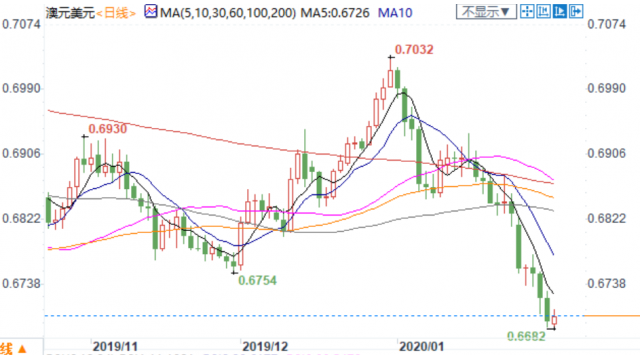The width and height of the screenshot is (640, 360).
Task: Click the 0.6682 low price label
Action: [526, 336]
